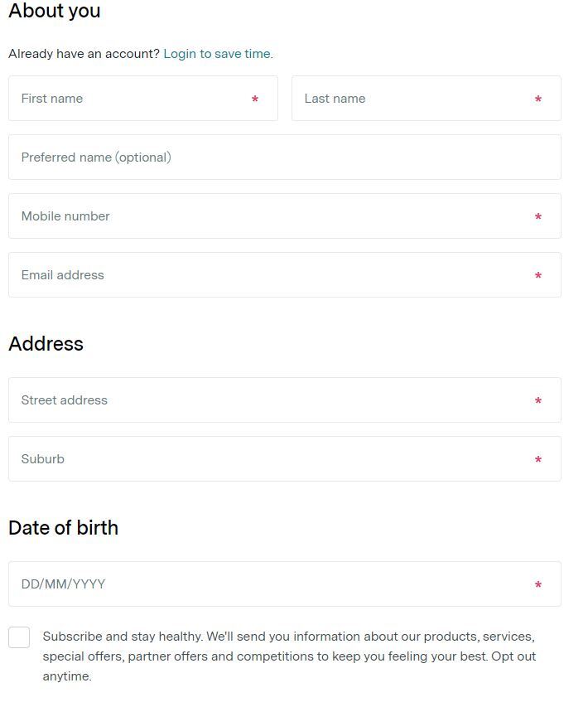588x707 pixels.
Task: Click the required asterisk in date field
Action: (538, 585)
